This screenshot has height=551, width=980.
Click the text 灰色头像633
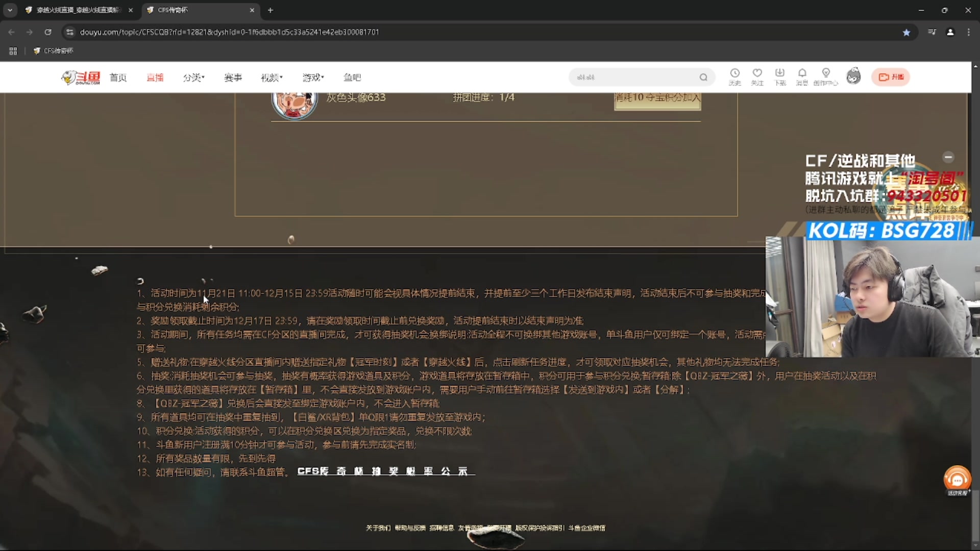[x=356, y=97]
